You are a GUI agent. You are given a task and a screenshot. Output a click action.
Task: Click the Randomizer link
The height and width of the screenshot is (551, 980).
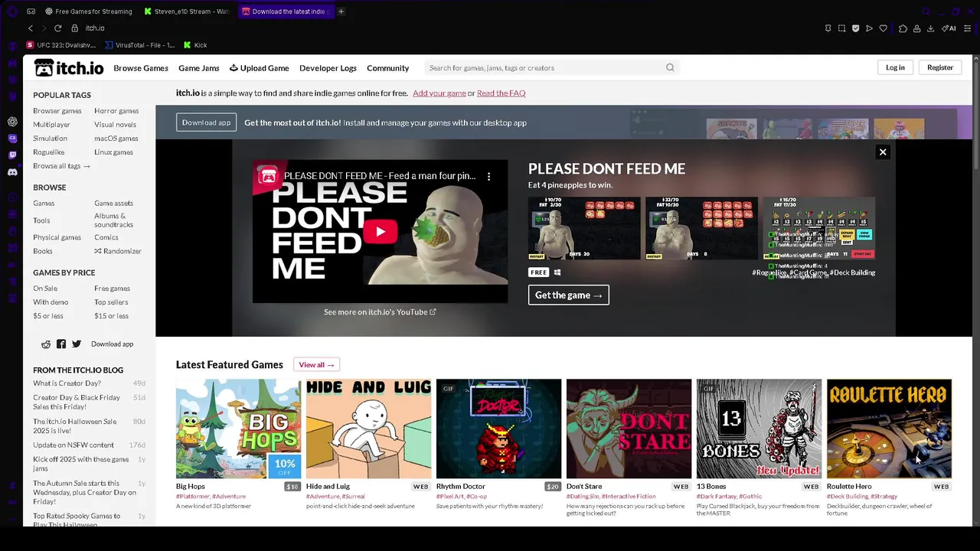[118, 251]
